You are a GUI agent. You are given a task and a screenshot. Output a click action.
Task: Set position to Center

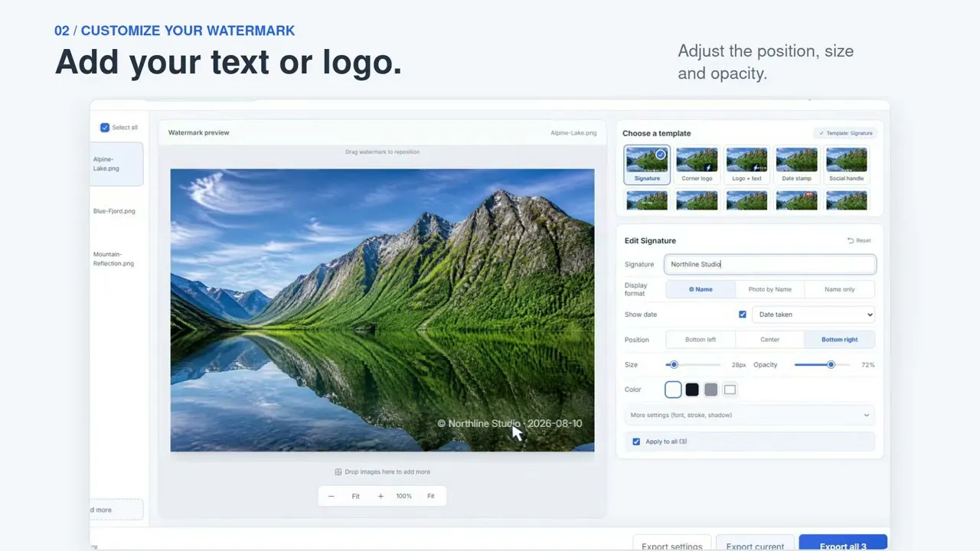coord(770,340)
